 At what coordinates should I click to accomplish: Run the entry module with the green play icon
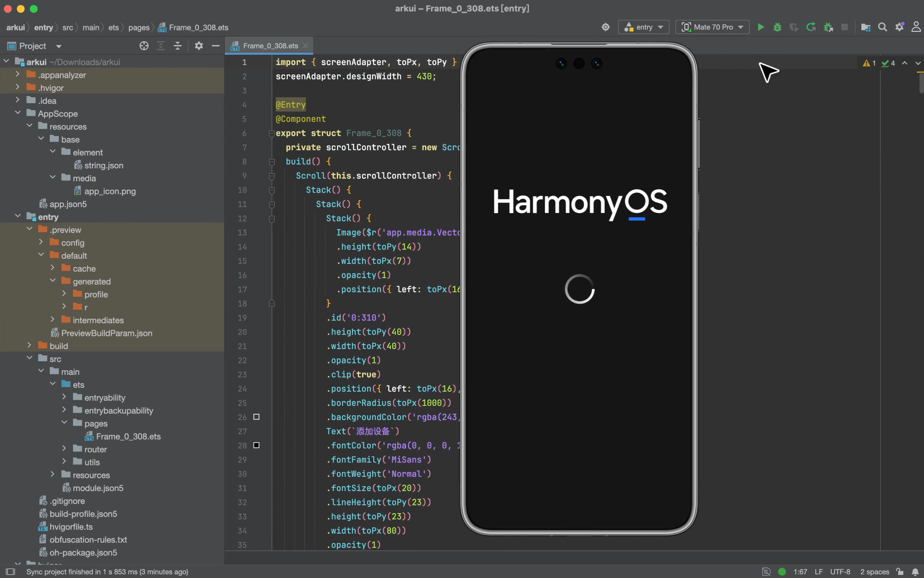pyautogui.click(x=761, y=27)
